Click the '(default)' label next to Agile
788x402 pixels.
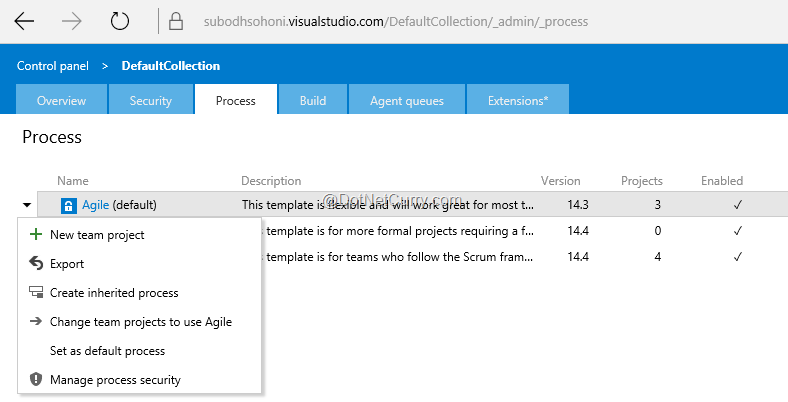134,205
